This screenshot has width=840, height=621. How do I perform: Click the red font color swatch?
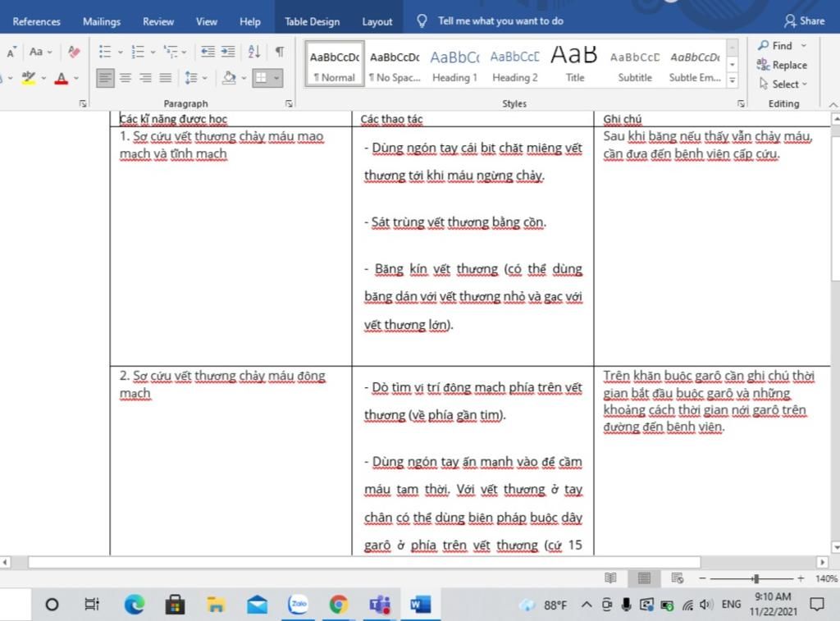pyautogui.click(x=61, y=79)
